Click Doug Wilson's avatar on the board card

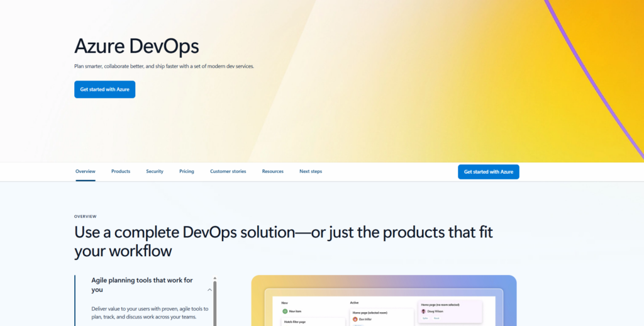(423, 311)
